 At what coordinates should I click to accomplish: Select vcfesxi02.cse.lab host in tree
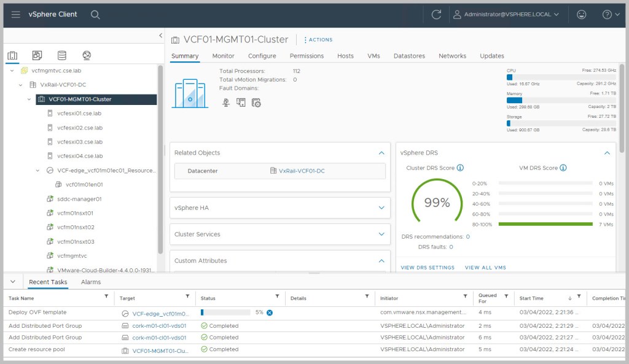tap(79, 128)
